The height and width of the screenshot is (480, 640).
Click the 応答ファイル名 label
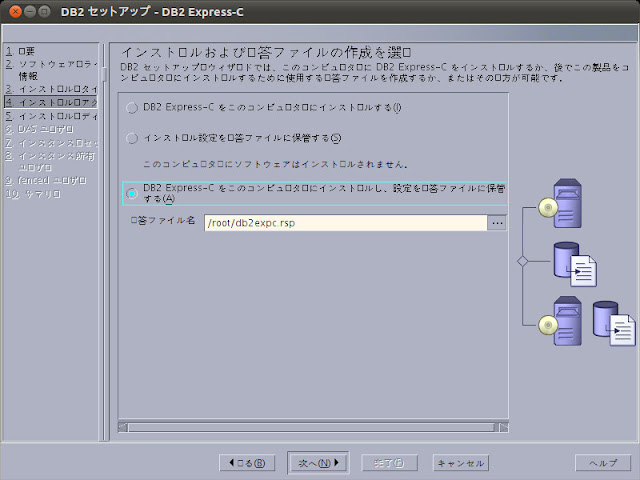coord(162,220)
